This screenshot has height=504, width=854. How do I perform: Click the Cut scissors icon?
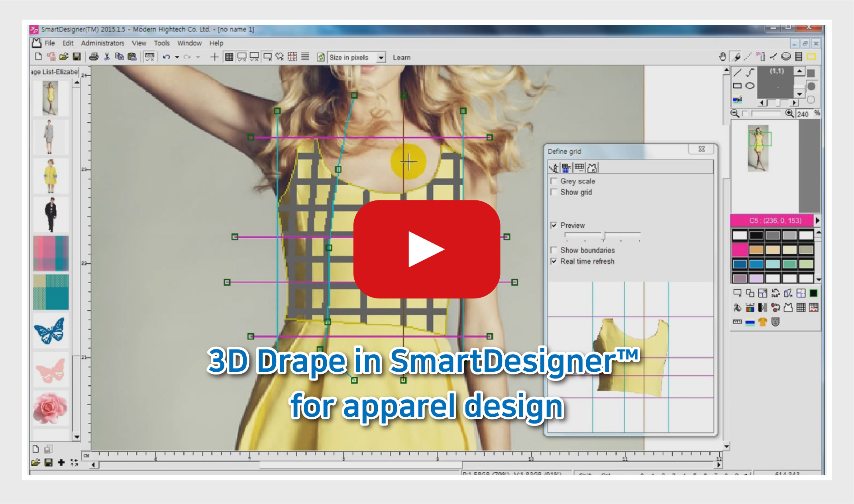pyautogui.click(x=107, y=57)
